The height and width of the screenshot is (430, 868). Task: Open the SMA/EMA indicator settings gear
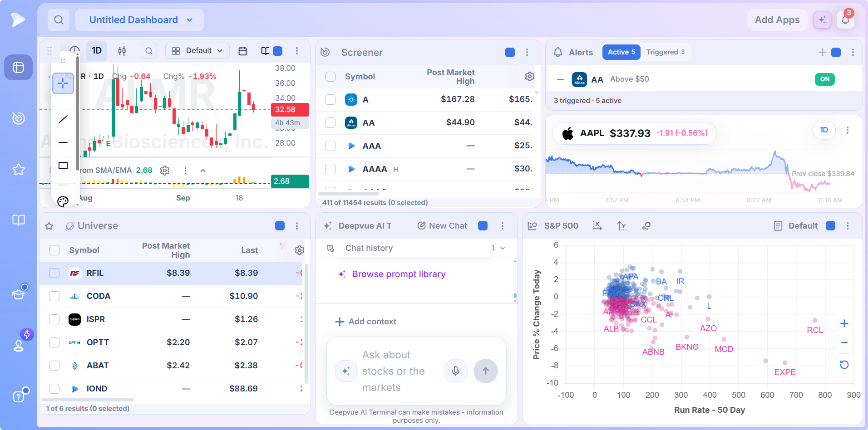[x=165, y=171]
